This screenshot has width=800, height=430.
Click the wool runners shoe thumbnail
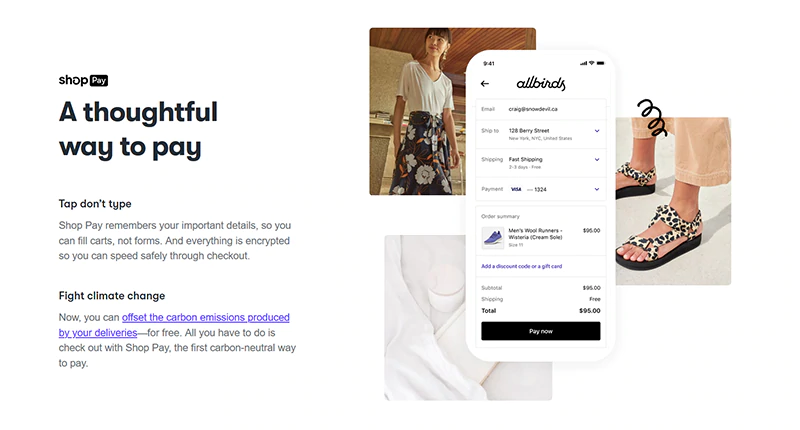(493, 237)
